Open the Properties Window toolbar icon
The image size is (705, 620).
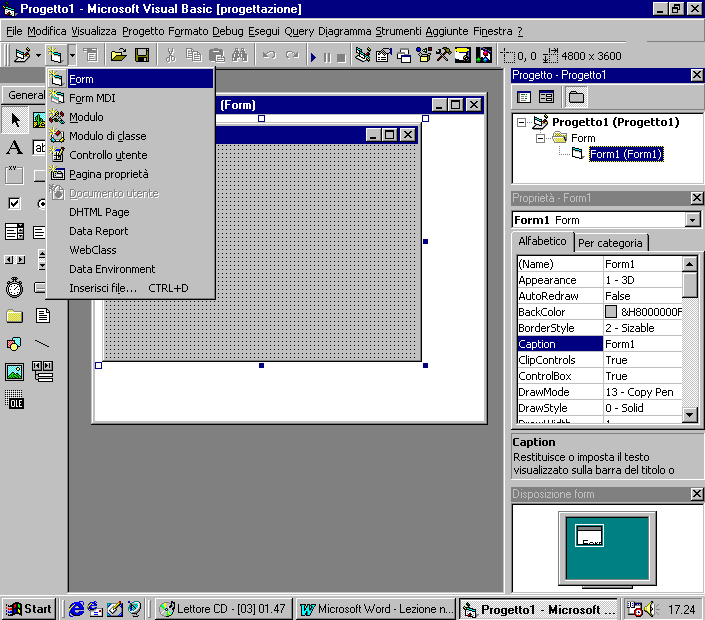click(x=383, y=56)
